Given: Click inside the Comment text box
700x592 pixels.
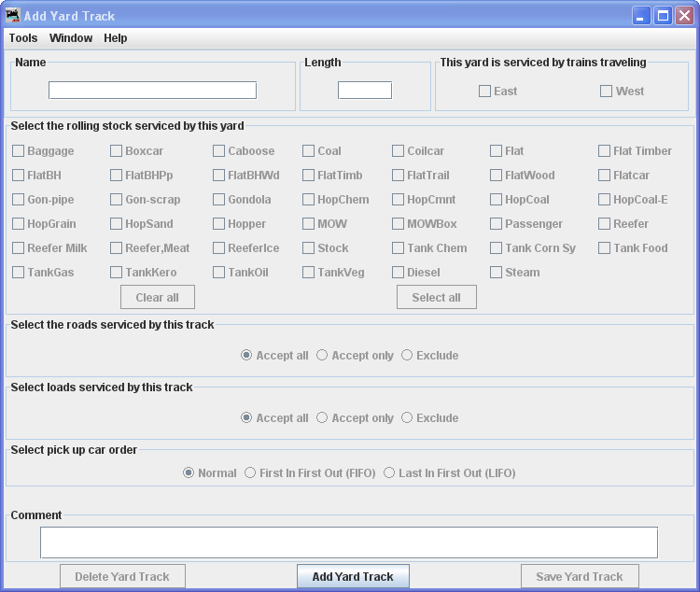Looking at the screenshot, I should 348,543.
